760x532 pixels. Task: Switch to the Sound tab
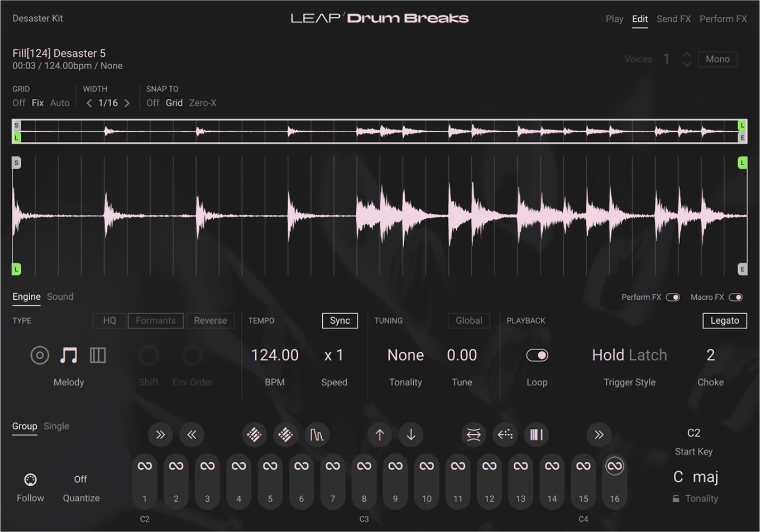[60, 297]
